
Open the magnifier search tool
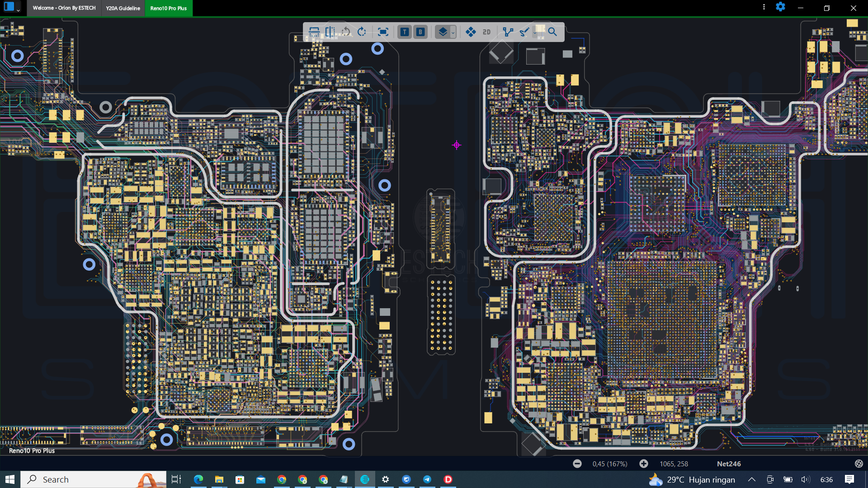pos(552,32)
